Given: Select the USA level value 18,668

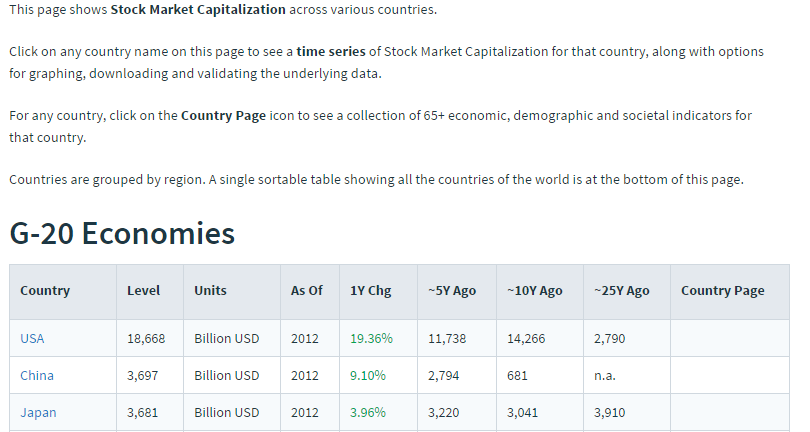Looking at the screenshot, I should pos(146,338).
